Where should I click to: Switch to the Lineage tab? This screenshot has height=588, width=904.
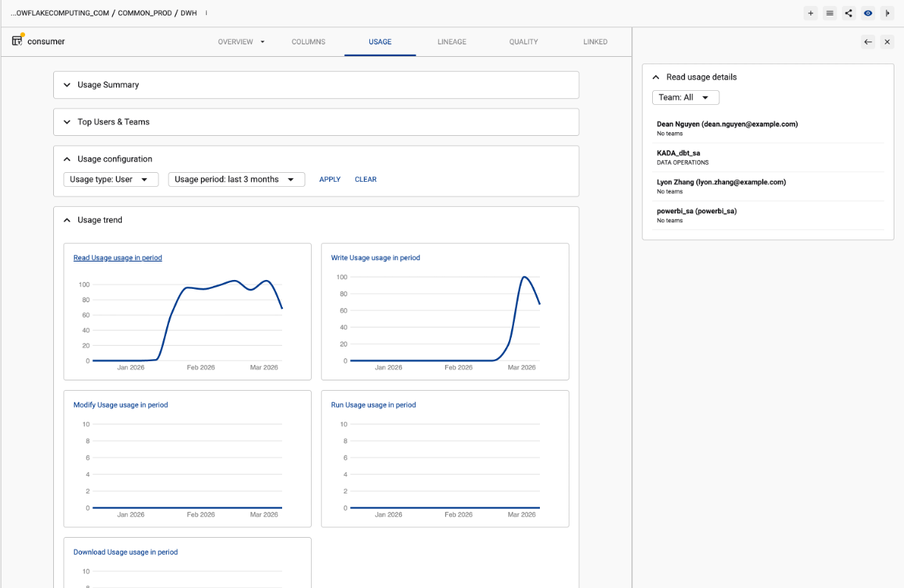(451, 42)
